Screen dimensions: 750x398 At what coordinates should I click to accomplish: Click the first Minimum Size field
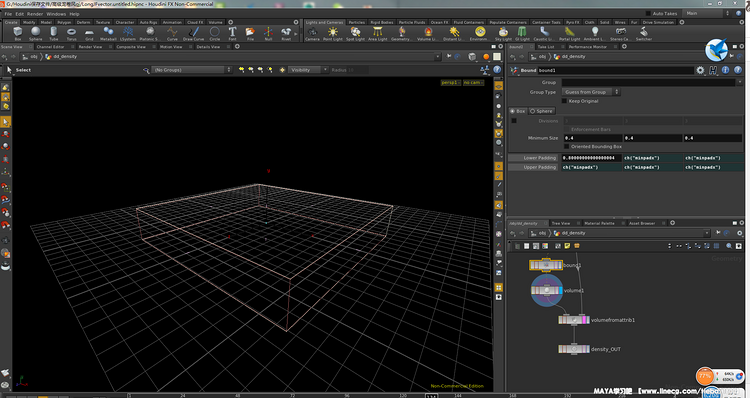pos(592,138)
